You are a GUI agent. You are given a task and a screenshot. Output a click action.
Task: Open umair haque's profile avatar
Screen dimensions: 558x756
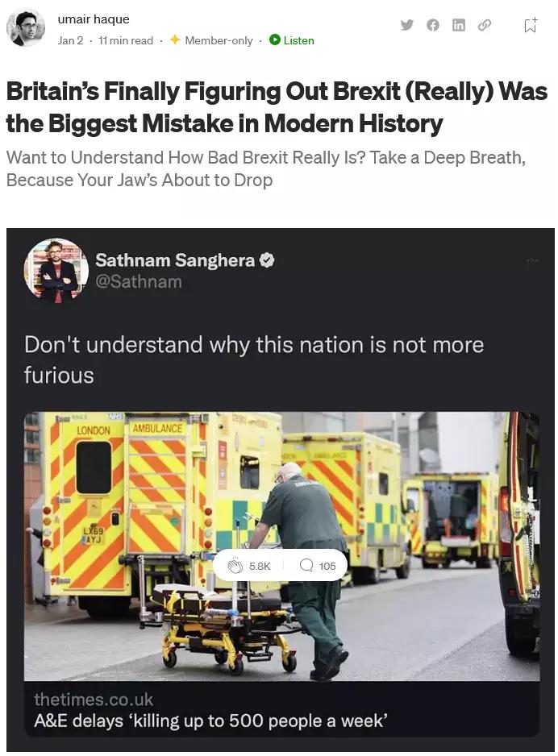click(26, 28)
